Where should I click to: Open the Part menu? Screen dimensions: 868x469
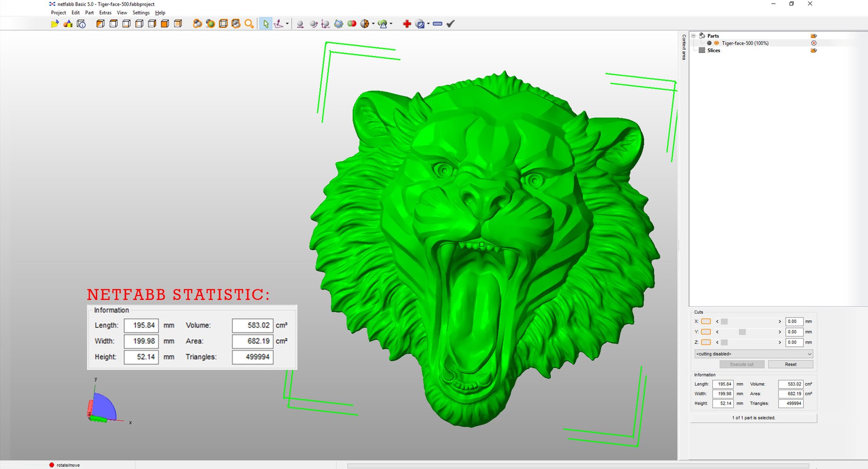[90, 13]
